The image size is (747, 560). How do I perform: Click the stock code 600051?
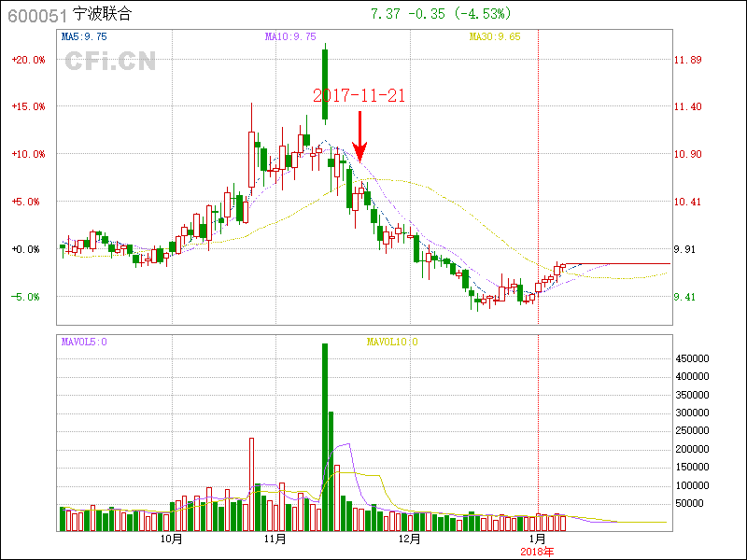(35, 15)
